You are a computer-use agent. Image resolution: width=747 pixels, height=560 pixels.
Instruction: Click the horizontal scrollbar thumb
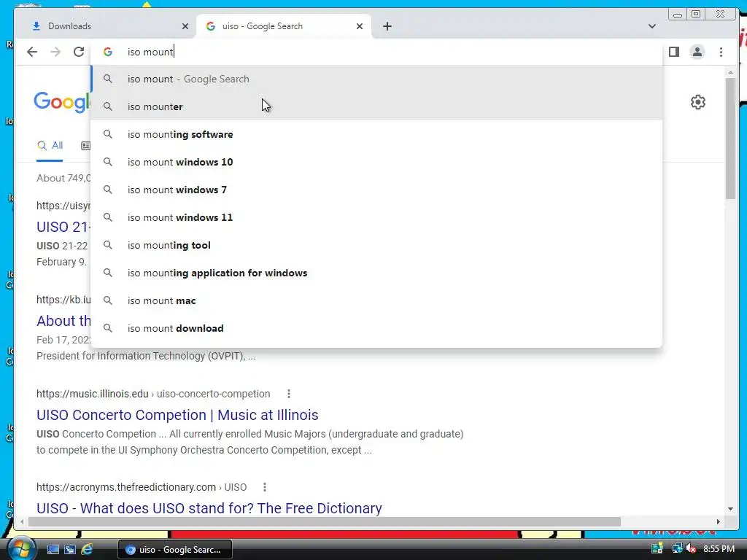point(324,522)
